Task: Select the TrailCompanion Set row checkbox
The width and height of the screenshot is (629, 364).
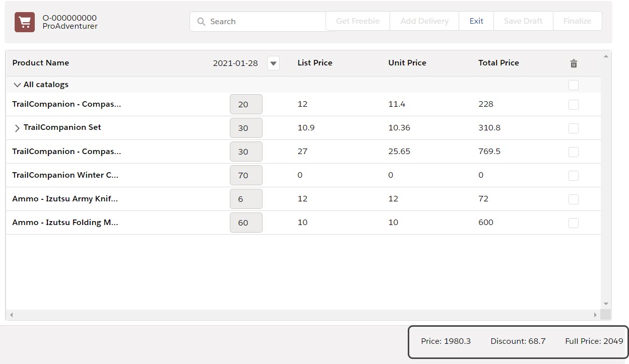Action: coord(574,128)
